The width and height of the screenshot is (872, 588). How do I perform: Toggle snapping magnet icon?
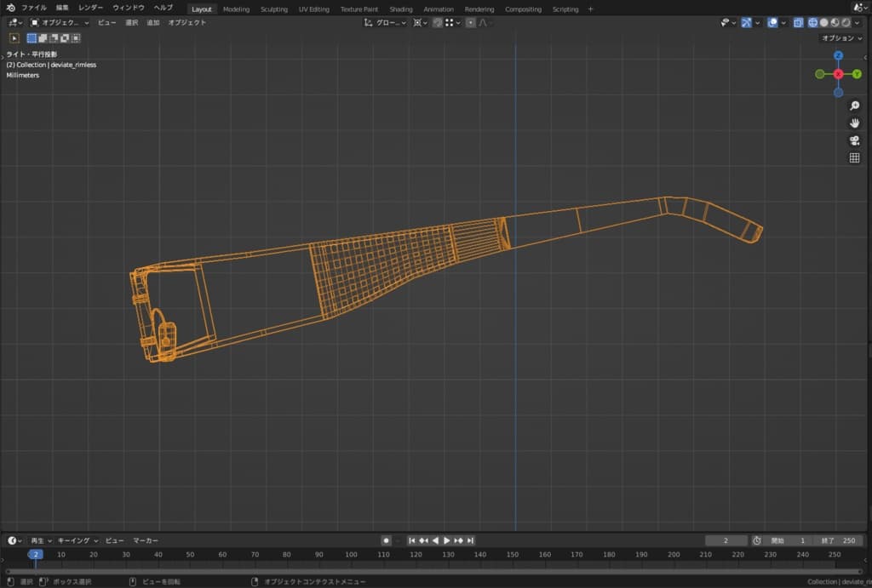(x=438, y=22)
